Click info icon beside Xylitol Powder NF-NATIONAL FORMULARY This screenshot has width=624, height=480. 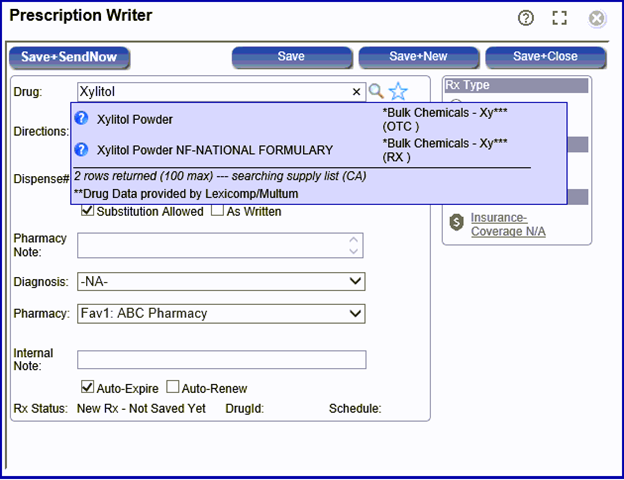(82, 150)
